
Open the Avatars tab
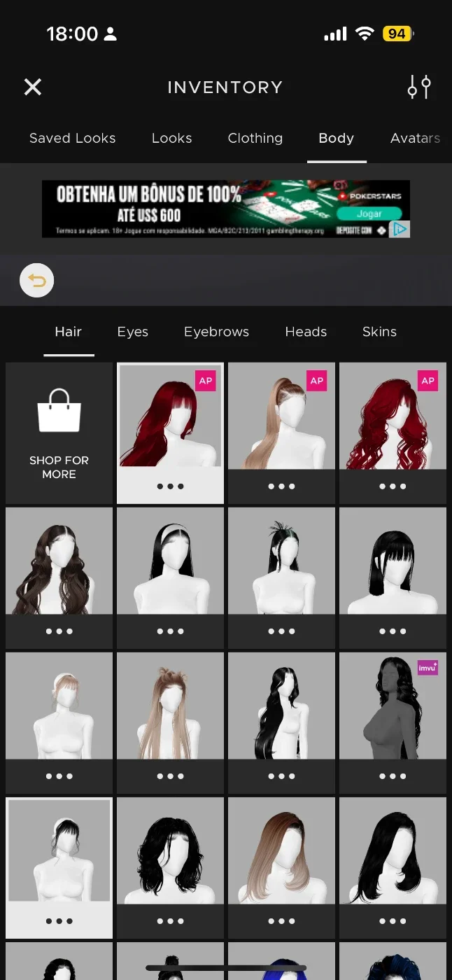tap(416, 138)
